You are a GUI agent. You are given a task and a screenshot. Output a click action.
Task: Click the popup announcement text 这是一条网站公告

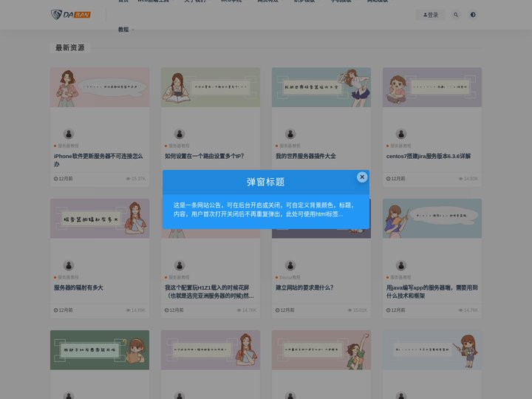pyautogui.click(x=264, y=210)
